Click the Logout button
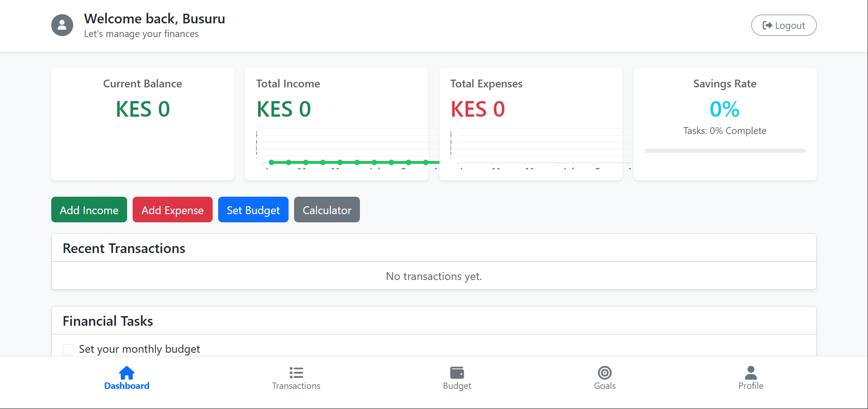Image resolution: width=868 pixels, height=409 pixels. point(783,25)
